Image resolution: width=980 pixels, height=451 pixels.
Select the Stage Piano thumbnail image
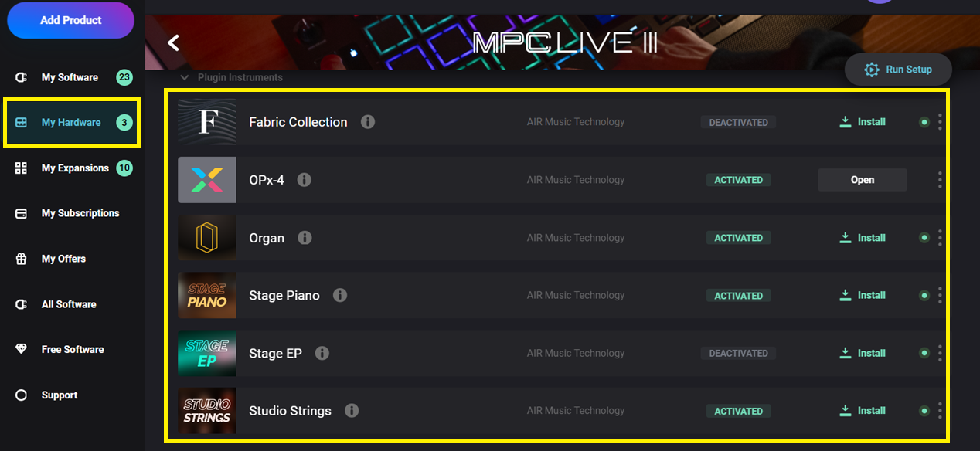tap(207, 295)
